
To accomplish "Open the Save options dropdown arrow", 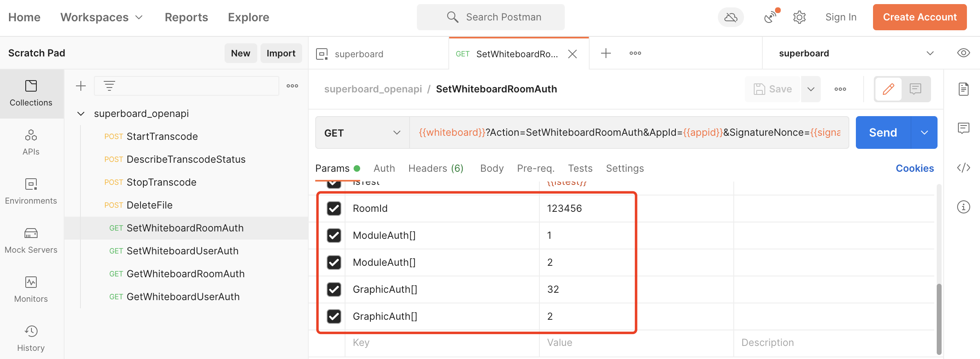I will pyautogui.click(x=811, y=89).
